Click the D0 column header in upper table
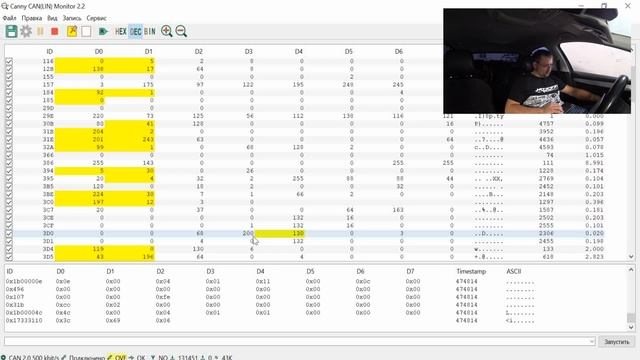The image size is (640, 360). tap(99, 51)
